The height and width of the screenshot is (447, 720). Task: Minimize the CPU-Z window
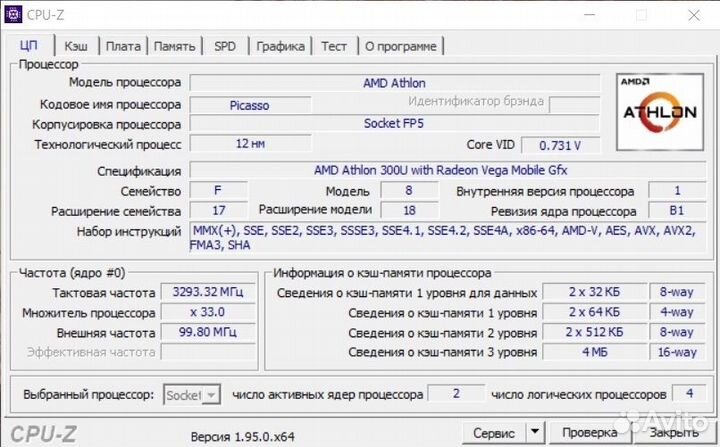590,15
